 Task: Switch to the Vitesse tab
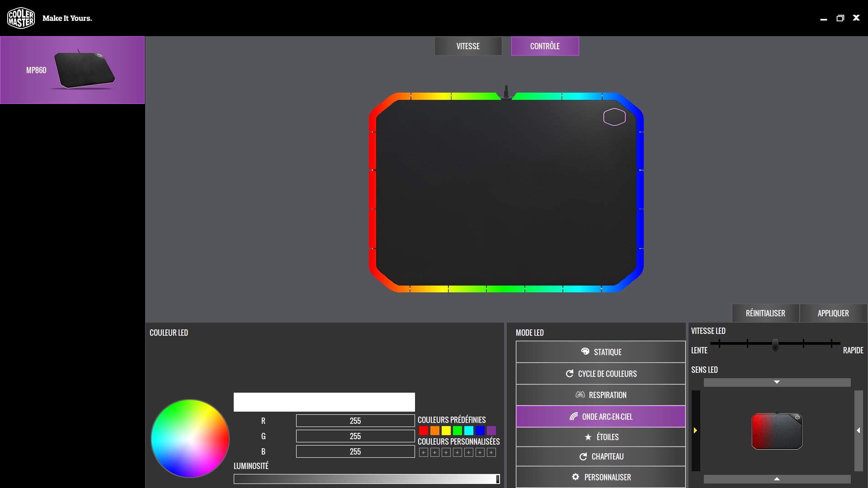click(x=468, y=46)
